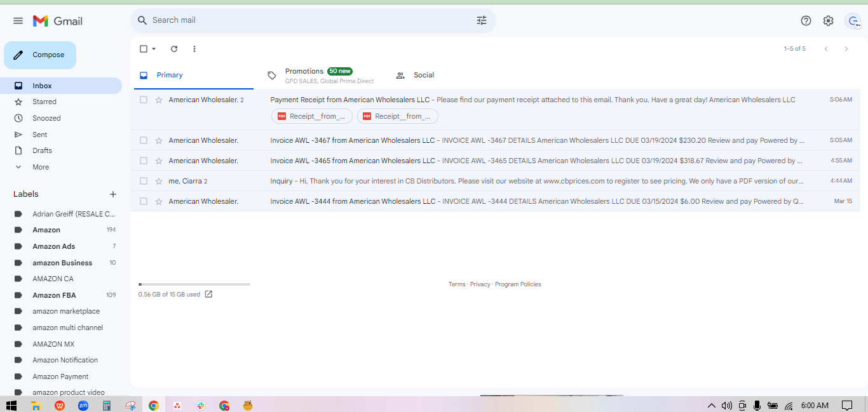868x412 pixels.
Task: Click the Terms link
Action: [x=457, y=284]
